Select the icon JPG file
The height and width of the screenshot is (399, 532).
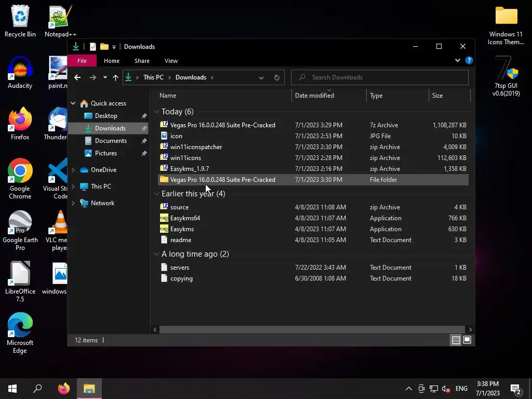[313, 136]
